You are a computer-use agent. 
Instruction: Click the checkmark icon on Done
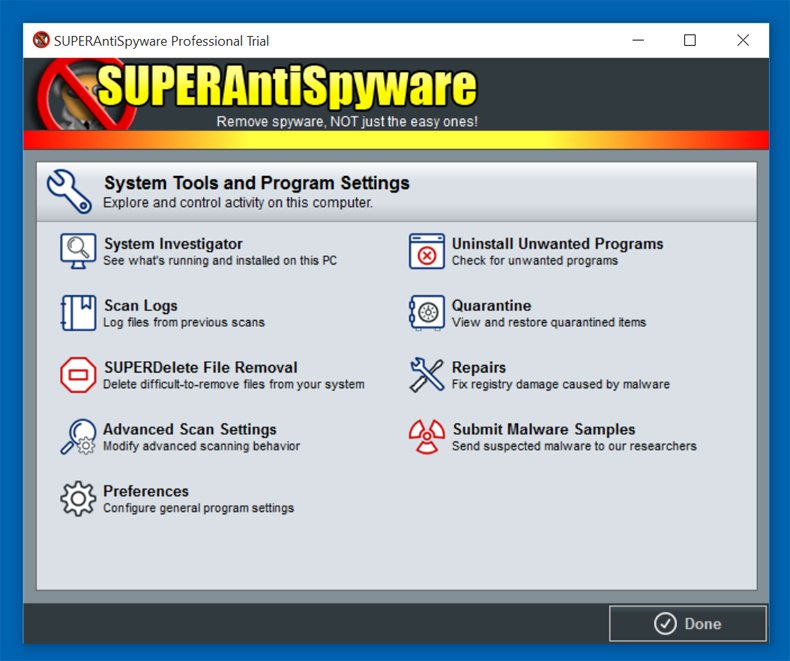tap(665, 624)
